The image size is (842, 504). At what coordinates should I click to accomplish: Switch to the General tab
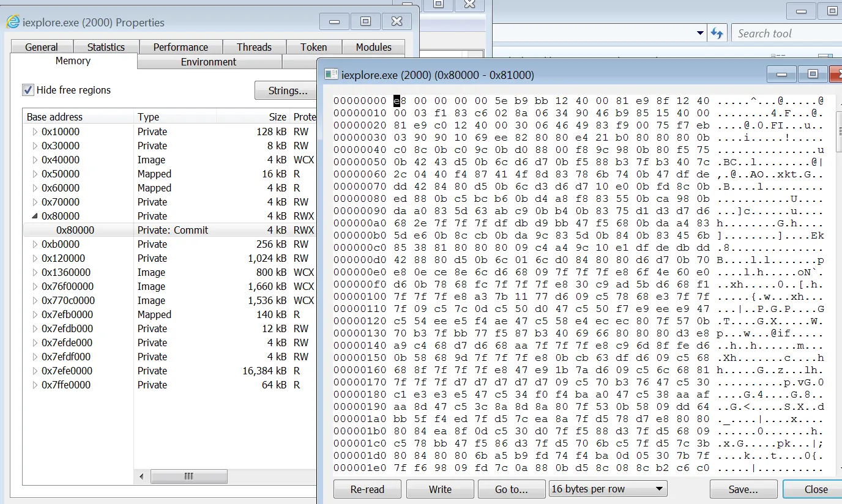(42, 47)
